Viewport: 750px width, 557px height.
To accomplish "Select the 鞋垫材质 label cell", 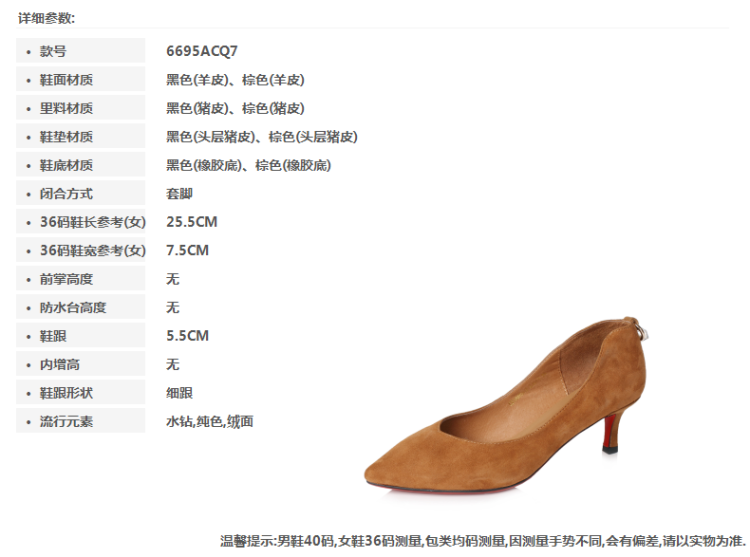I will [80, 136].
